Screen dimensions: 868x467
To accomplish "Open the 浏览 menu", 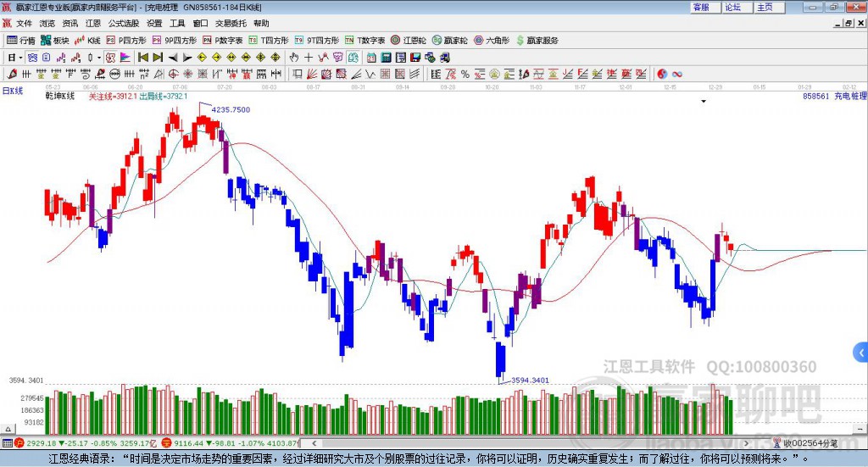I will pos(47,23).
